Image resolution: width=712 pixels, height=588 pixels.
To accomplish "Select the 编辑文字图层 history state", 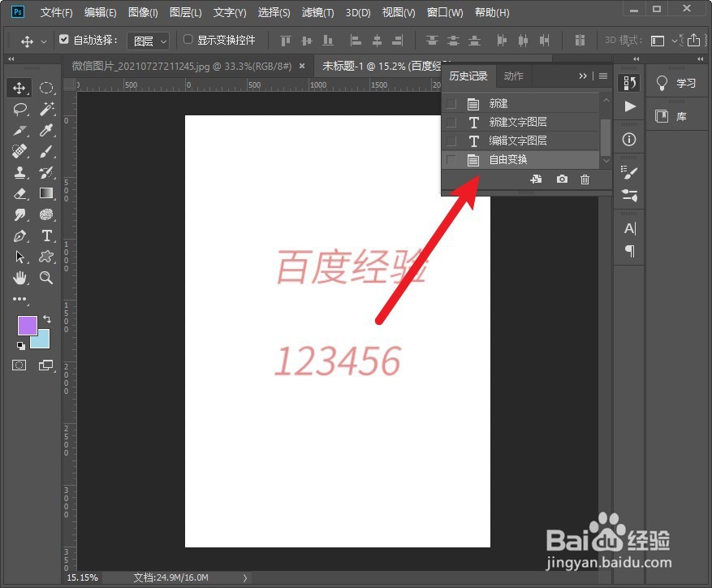I will pos(521,141).
